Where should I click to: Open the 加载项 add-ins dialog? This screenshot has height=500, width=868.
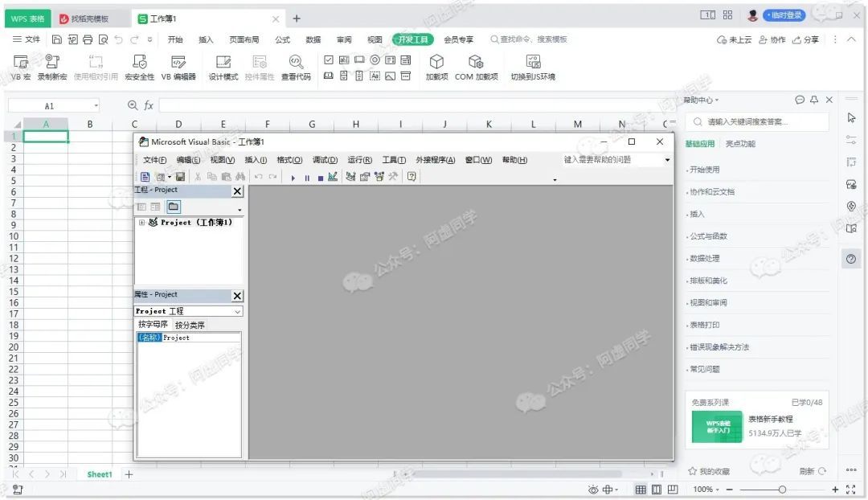436,68
